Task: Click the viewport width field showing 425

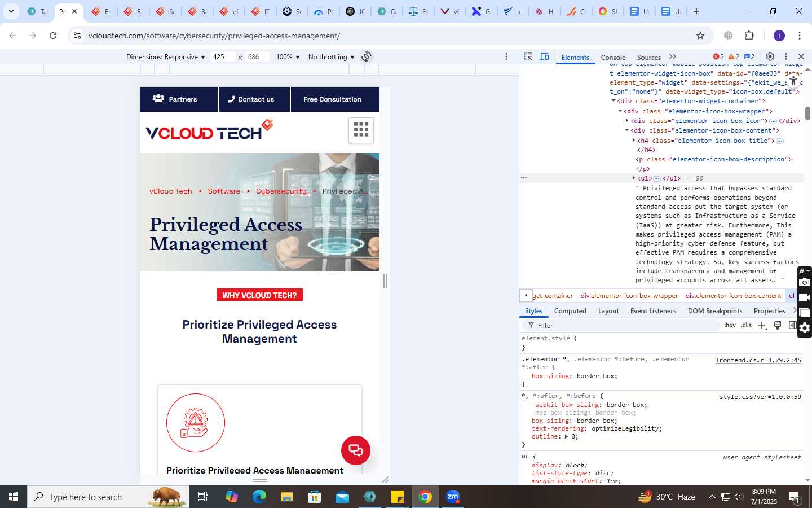Action: pyautogui.click(x=222, y=57)
